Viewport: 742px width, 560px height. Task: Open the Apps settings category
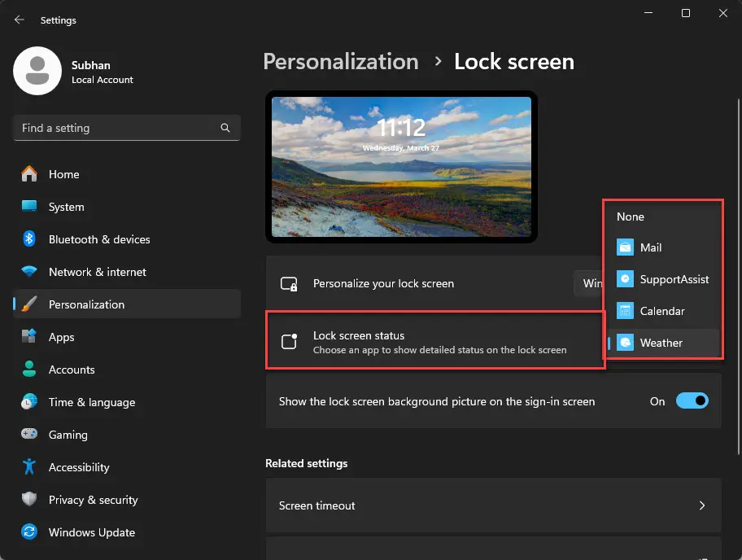point(127,336)
